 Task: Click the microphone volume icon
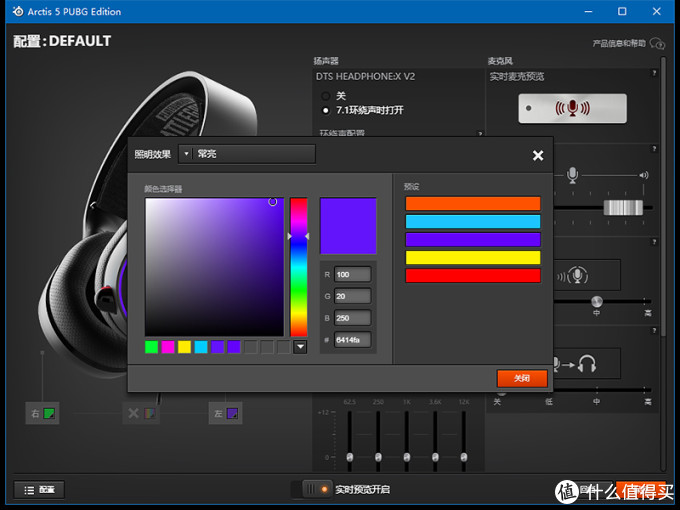[572, 175]
